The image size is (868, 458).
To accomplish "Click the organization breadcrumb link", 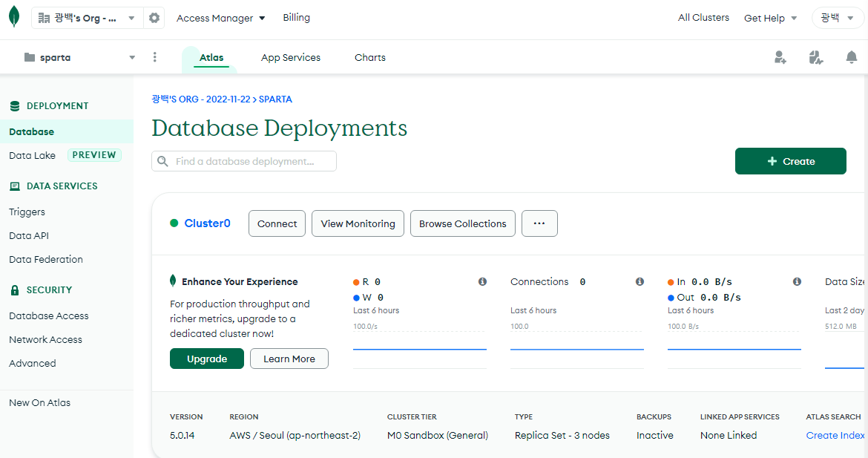I will click(201, 99).
